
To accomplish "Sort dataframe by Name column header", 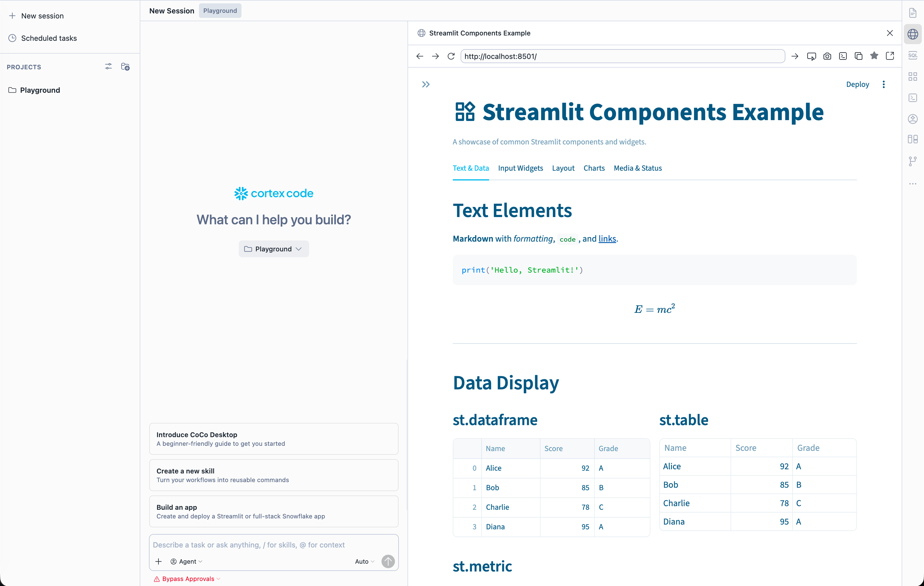I will 510,448.
